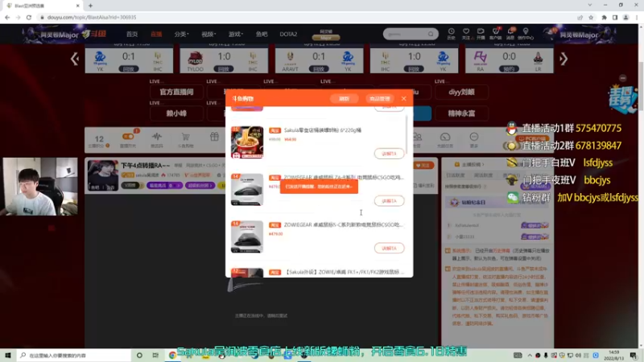Click the search magnifier icon
This screenshot has width=644, height=362.
pyautogui.click(x=431, y=34)
